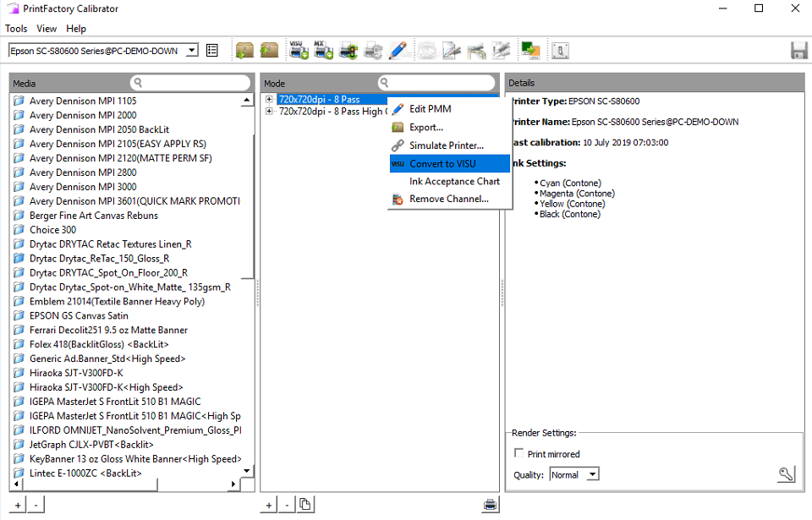Select Emblem 21014(Textile Banner Heavy Poly) media
Viewport: 812px width, 520px height.
tap(117, 302)
